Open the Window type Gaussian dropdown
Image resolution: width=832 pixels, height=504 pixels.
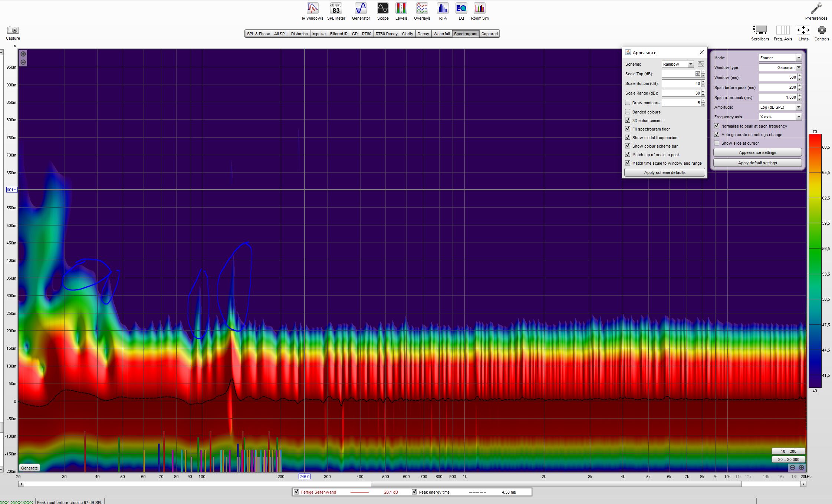(799, 67)
